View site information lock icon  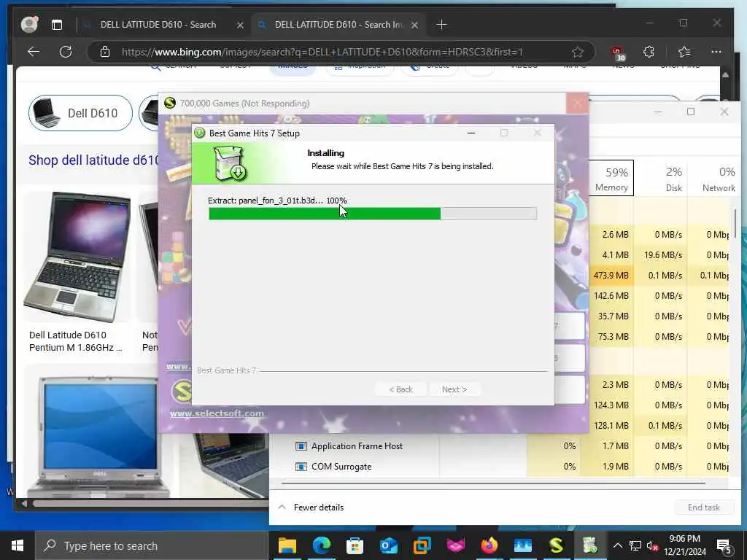click(105, 52)
